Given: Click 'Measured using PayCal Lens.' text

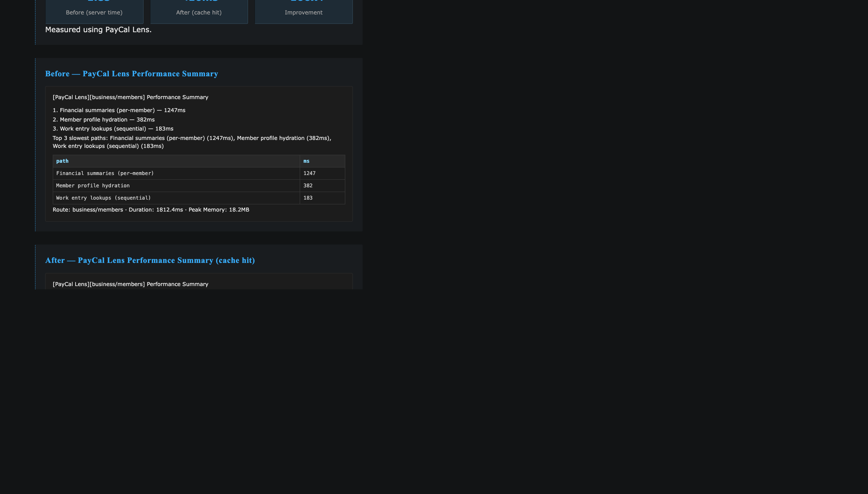Looking at the screenshot, I should pyautogui.click(x=98, y=30).
